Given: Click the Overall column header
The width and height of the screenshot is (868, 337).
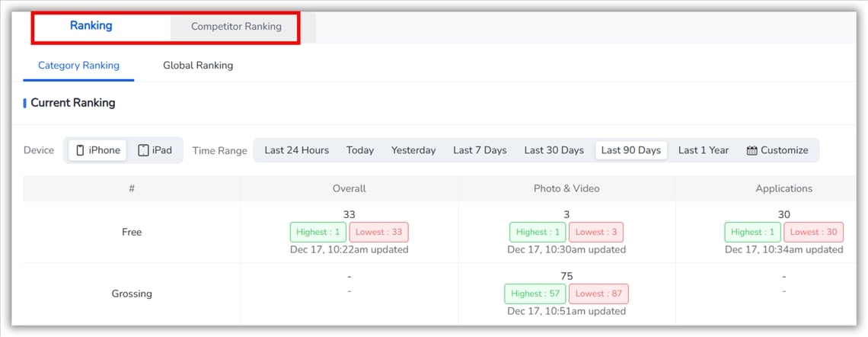Looking at the screenshot, I should coord(349,188).
